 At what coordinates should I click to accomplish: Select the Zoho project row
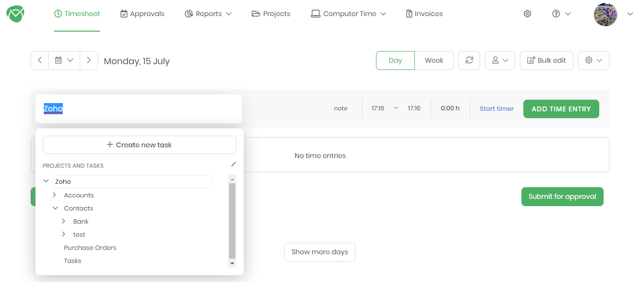pos(132,181)
